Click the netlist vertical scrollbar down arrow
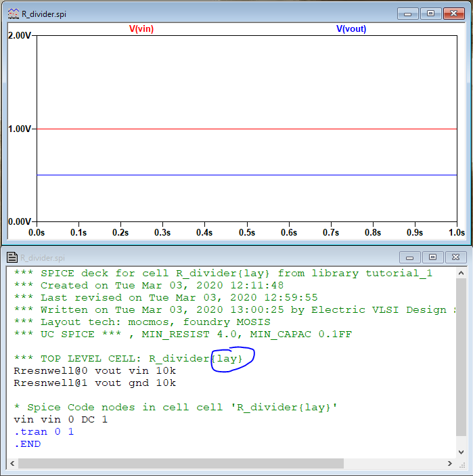The width and height of the screenshot is (473, 476). pos(461,452)
